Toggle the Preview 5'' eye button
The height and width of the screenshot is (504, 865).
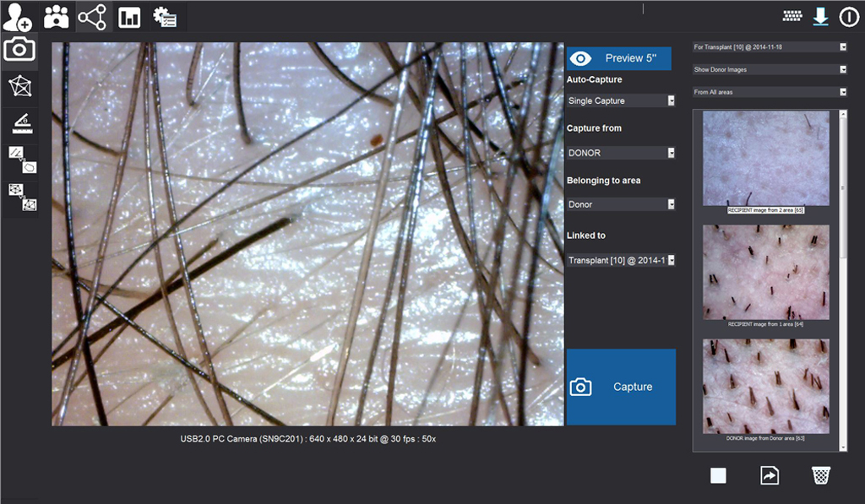(x=618, y=58)
